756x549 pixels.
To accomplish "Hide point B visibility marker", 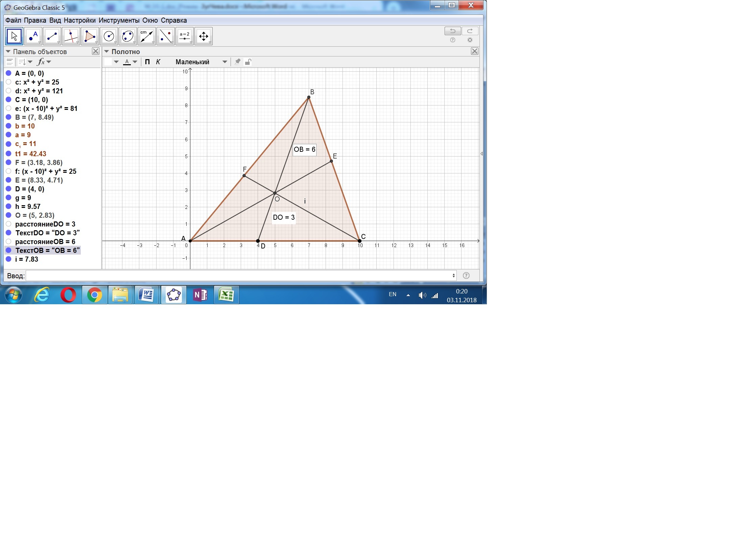I will [9, 117].
